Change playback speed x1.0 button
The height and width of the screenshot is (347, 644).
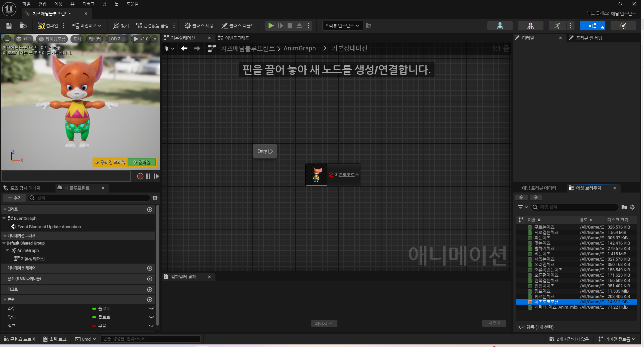pyautogui.click(x=141, y=39)
